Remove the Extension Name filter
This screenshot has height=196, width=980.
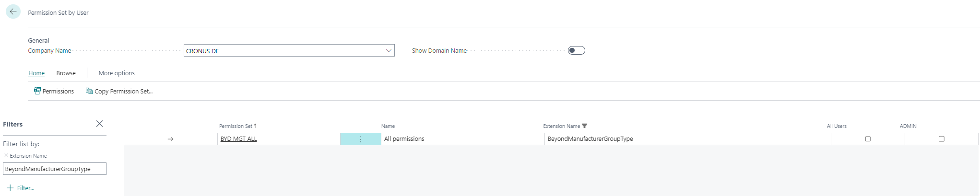(x=6, y=155)
